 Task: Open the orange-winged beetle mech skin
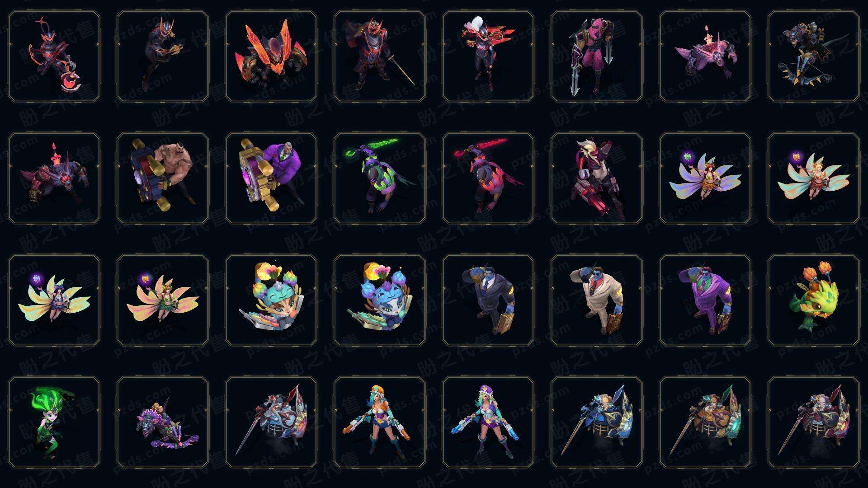271,56
